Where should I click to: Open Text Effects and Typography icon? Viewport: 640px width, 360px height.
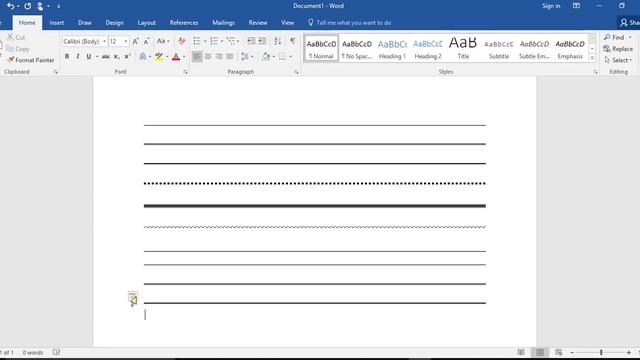(142, 56)
